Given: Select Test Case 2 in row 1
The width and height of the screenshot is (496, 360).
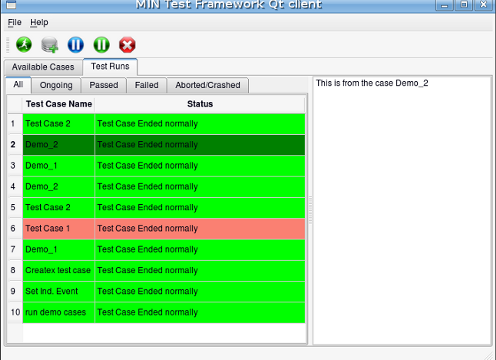Looking at the screenshot, I should tap(59, 124).
